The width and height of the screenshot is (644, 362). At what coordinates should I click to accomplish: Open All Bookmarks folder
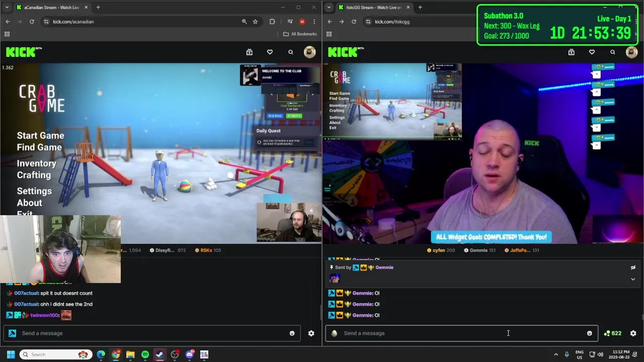(300, 34)
